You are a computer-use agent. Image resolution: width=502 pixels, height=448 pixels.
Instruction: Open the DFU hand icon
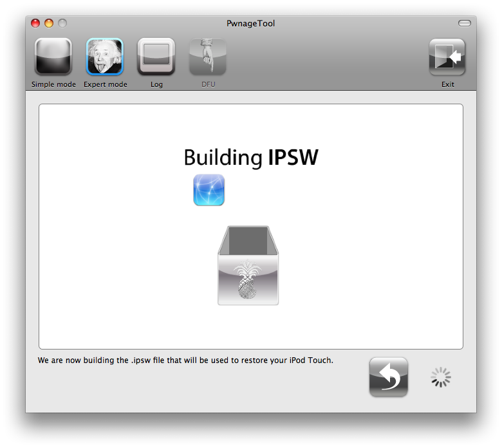click(x=208, y=57)
